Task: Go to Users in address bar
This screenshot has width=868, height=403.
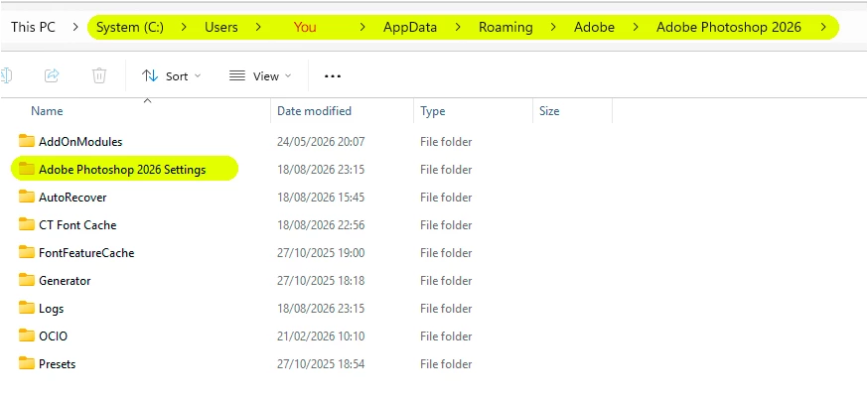Action: click(220, 27)
